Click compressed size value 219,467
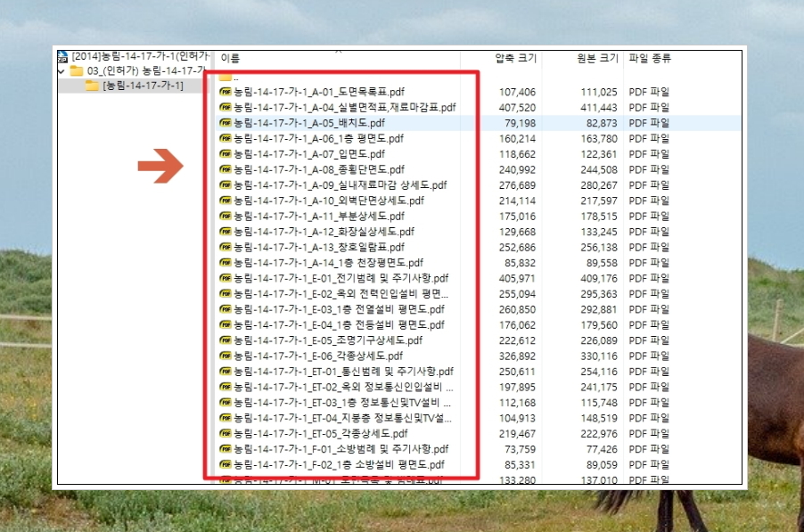The width and height of the screenshot is (804, 532). click(517, 434)
